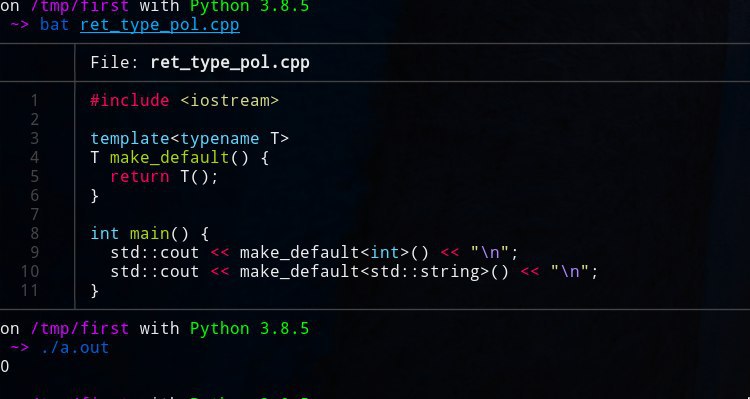Click std::cout on line 9
The image size is (750, 399).
click(x=154, y=253)
